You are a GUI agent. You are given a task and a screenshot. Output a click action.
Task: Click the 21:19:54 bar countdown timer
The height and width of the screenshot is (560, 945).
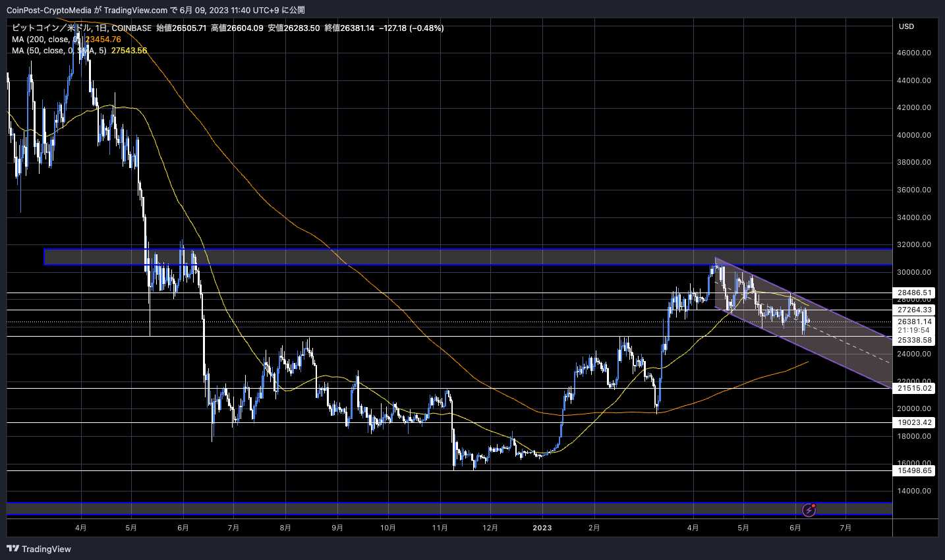913,330
